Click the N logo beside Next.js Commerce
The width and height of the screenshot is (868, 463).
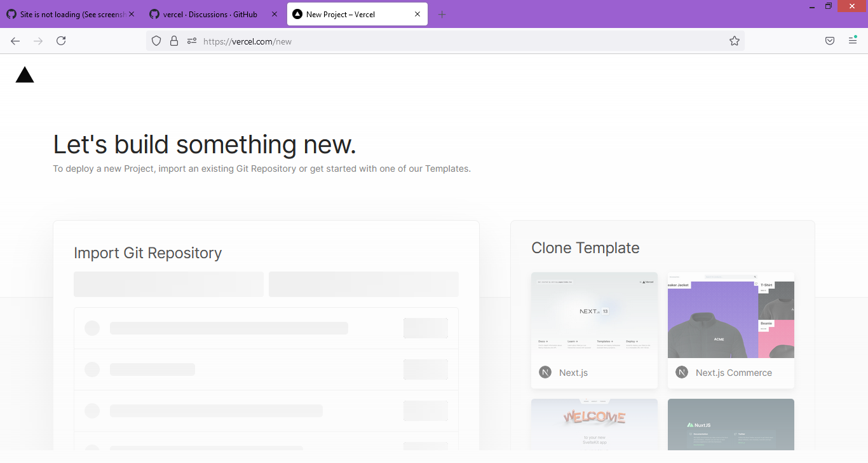(x=682, y=373)
